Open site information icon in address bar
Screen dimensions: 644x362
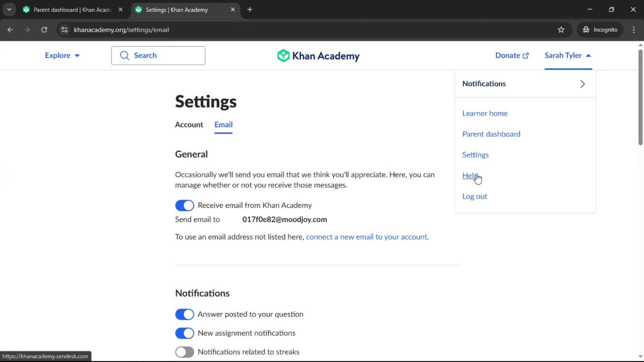[x=64, y=30]
